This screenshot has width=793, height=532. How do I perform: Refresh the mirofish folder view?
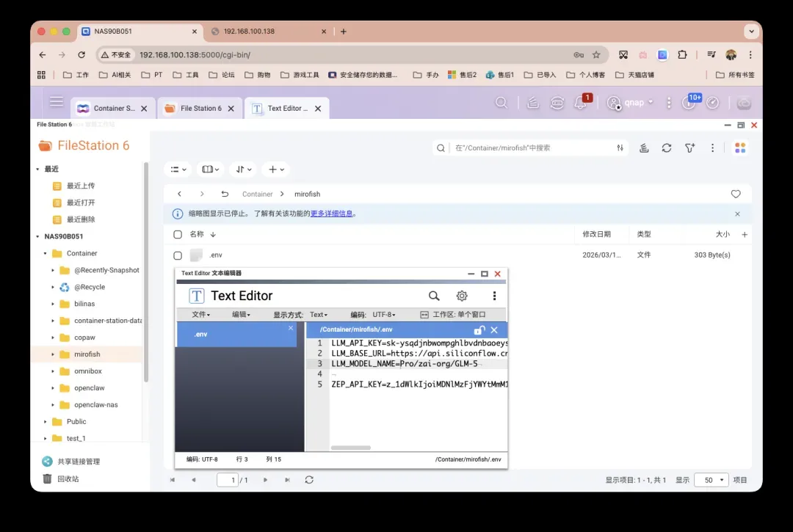pyautogui.click(x=667, y=147)
